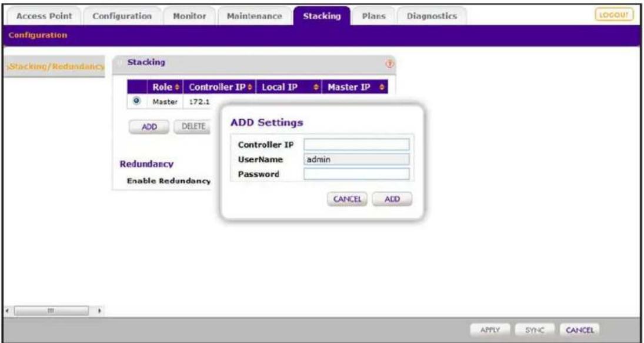Open the Monitor tab
The width and height of the screenshot is (644, 343).
(x=189, y=16)
